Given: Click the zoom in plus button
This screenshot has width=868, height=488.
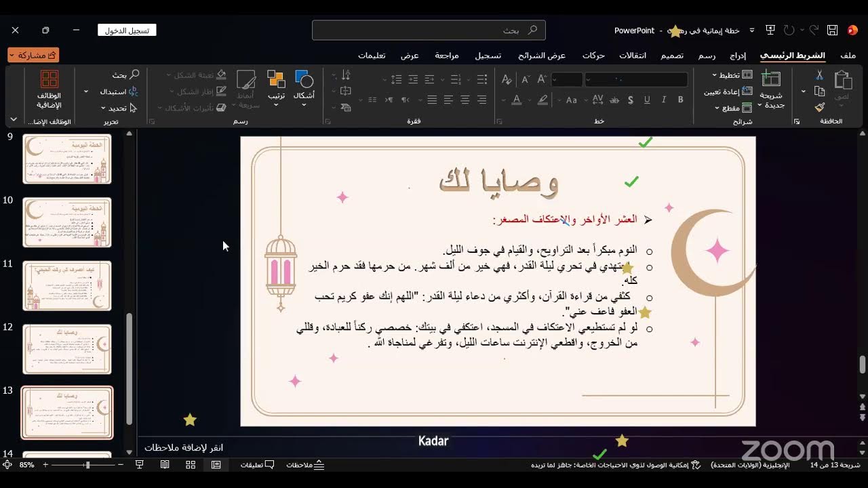Looking at the screenshot, I should point(45,465).
